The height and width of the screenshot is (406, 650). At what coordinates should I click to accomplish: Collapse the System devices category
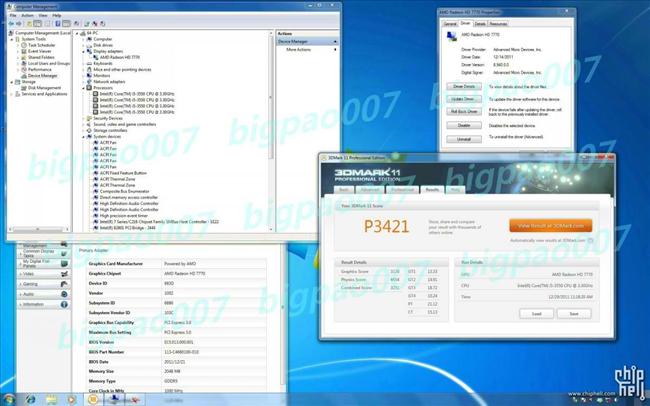pos(83,136)
